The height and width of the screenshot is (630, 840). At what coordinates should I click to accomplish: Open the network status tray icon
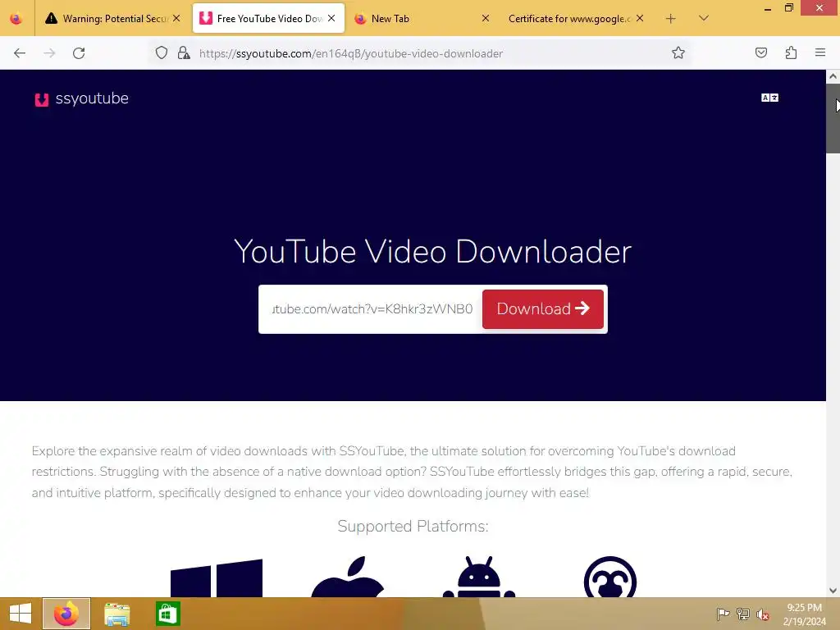pos(743,614)
